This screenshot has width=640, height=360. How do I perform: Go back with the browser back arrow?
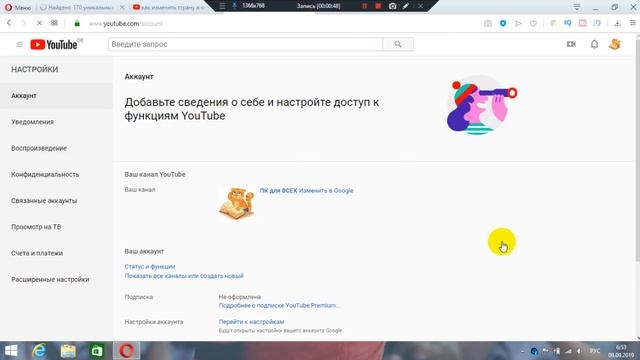[9, 23]
